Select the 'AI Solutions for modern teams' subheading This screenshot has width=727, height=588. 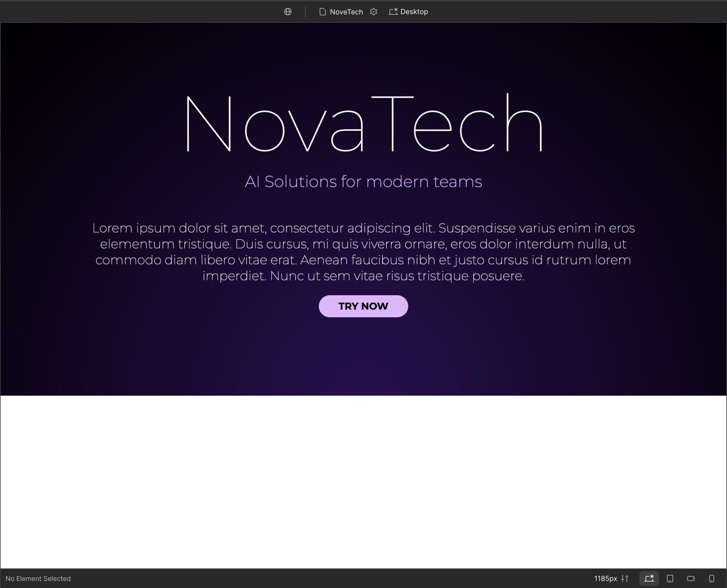click(363, 182)
